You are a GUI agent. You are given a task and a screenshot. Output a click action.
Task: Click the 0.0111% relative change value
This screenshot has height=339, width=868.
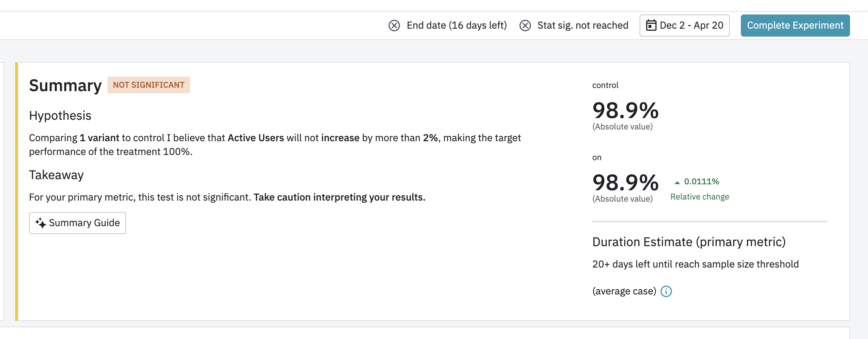(x=701, y=182)
